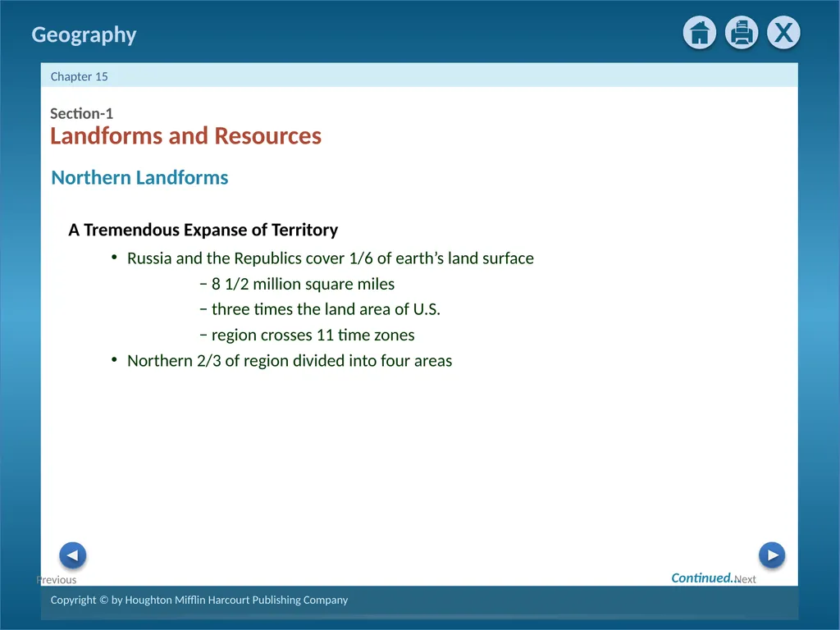This screenshot has width=840, height=630.
Task: Click the 'Next' caption text
Action: [x=745, y=579]
